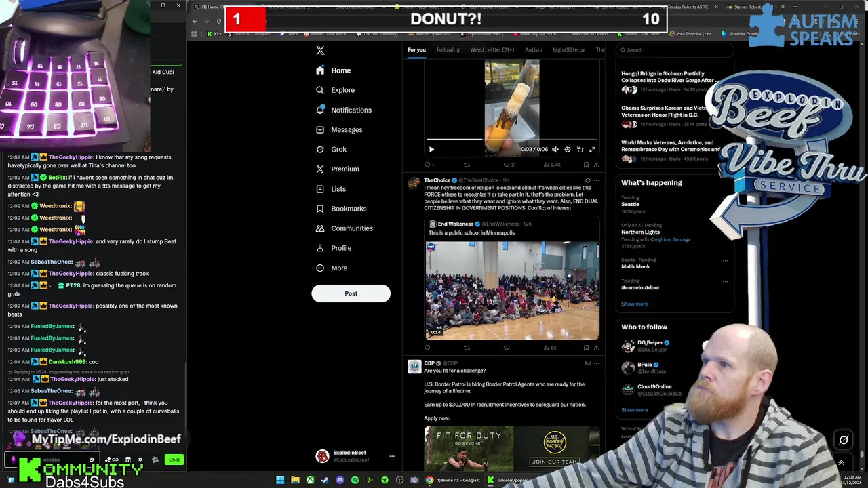The height and width of the screenshot is (488, 868).
Task: Share TheChoice post
Action: point(596,348)
